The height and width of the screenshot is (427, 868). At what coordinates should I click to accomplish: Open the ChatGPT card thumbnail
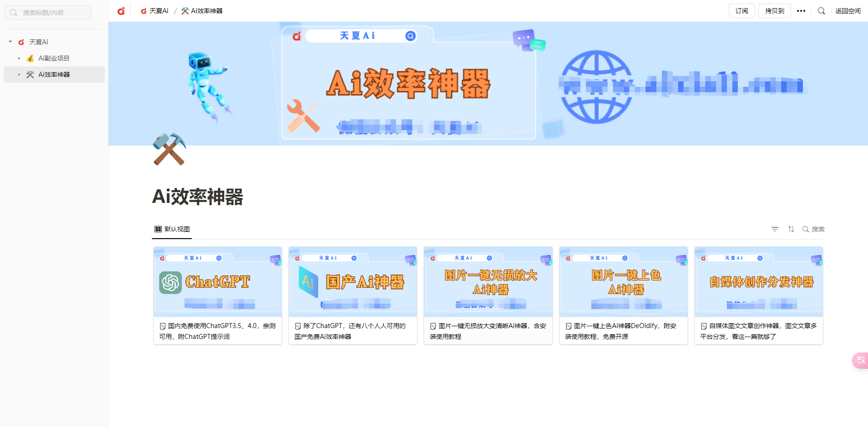pyautogui.click(x=217, y=282)
